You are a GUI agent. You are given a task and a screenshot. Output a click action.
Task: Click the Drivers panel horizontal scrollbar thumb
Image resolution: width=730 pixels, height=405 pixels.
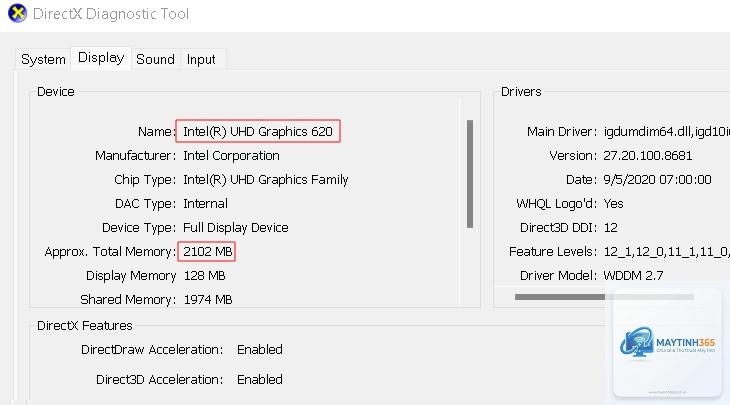tap(560, 297)
